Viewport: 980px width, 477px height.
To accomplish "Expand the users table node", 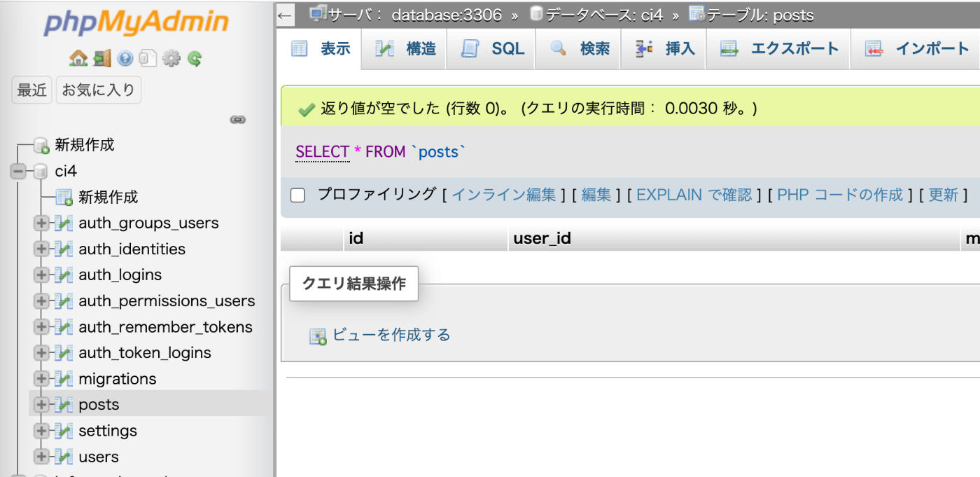I will pyautogui.click(x=41, y=457).
